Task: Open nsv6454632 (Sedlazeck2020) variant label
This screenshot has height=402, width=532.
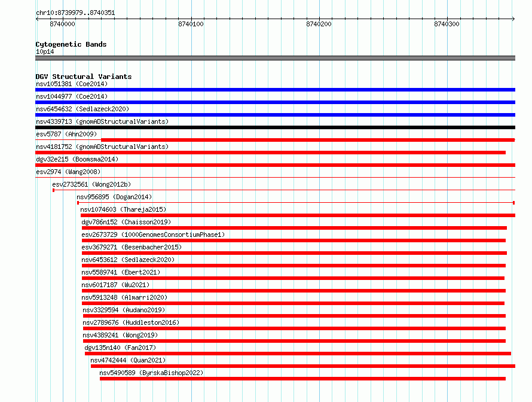Action: [x=82, y=109]
